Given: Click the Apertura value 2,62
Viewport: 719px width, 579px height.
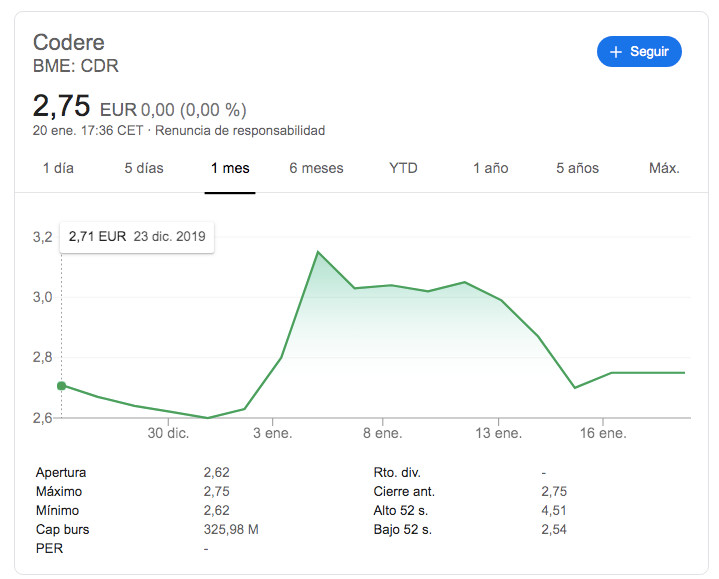Looking at the screenshot, I should [x=216, y=473].
